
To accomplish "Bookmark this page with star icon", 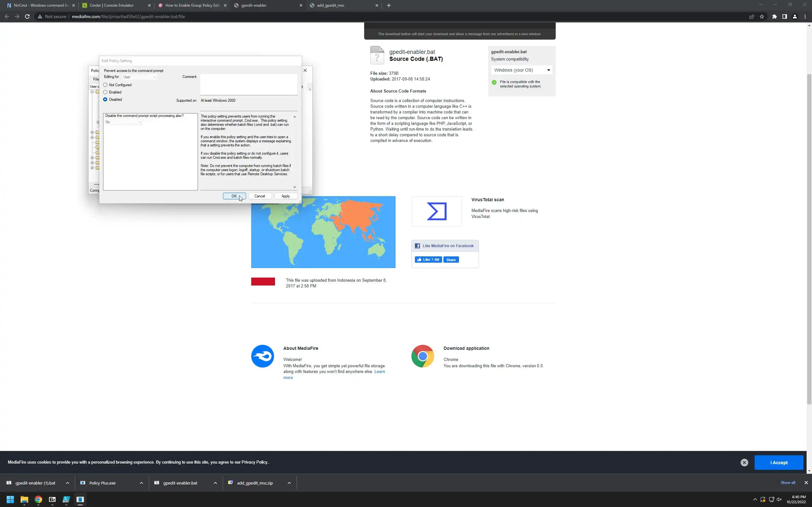I will [762, 16].
